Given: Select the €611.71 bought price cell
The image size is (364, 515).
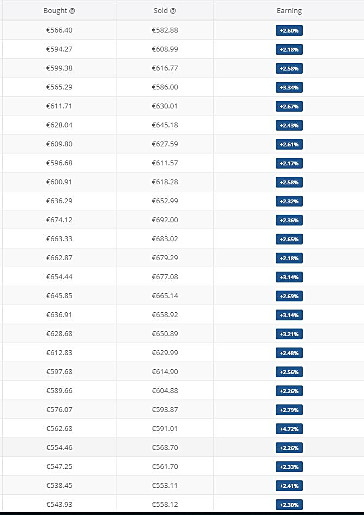Looking at the screenshot, I should coord(59,106).
